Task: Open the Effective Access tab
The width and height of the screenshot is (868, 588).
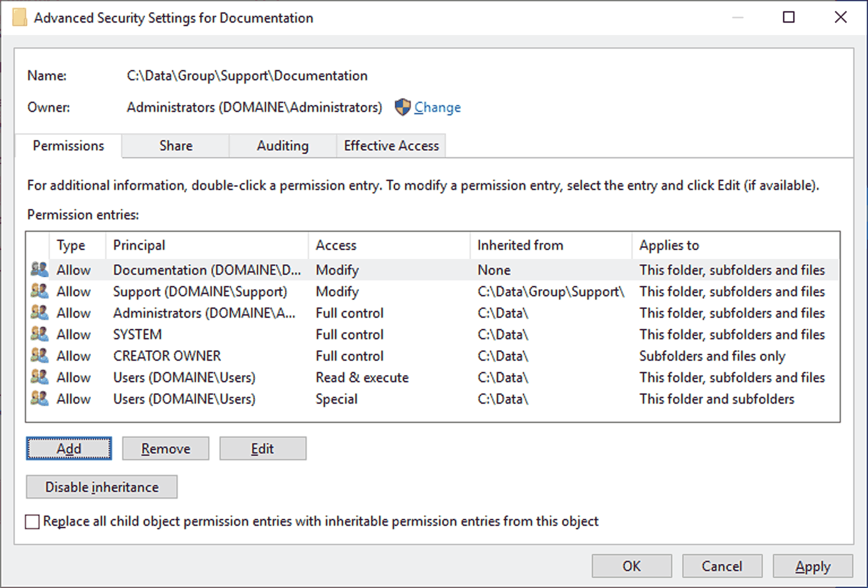Action: [391, 146]
